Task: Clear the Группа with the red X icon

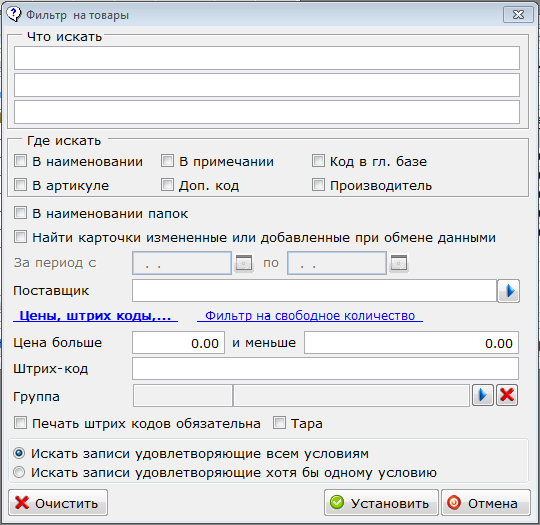Action: [x=507, y=395]
